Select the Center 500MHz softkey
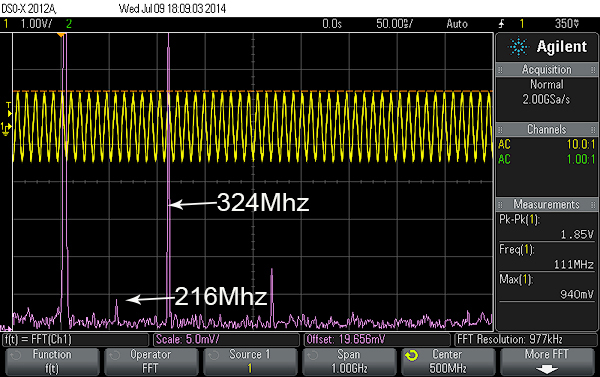 (x=448, y=362)
